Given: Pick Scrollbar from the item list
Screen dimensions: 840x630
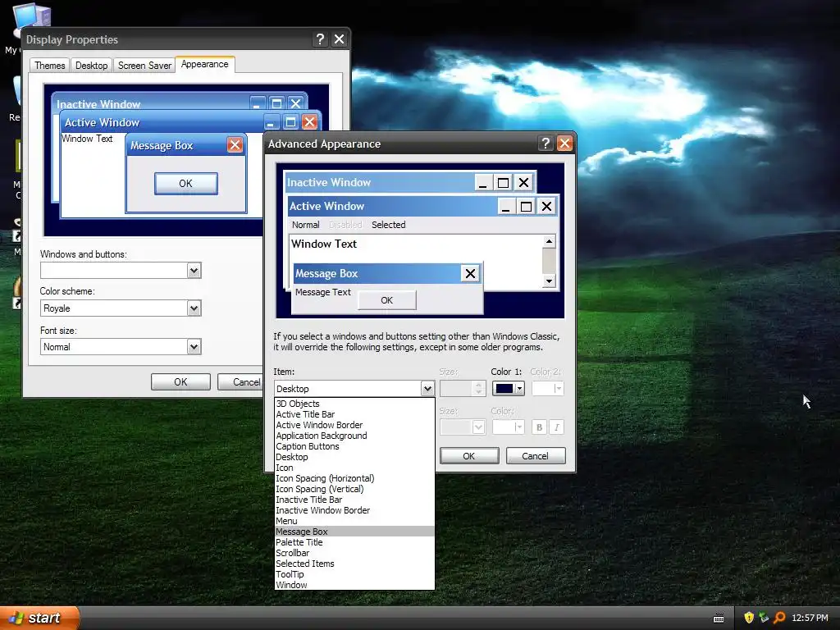Looking at the screenshot, I should 354,553.
